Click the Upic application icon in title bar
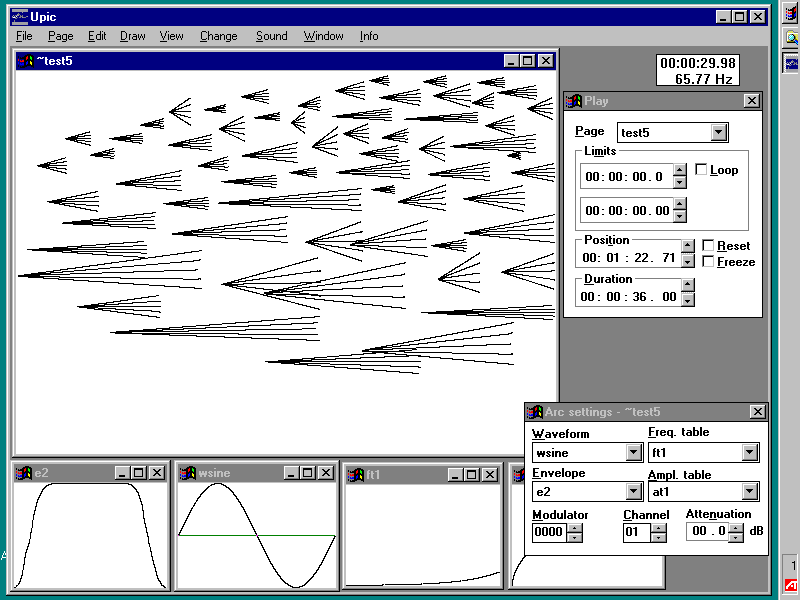800x600 pixels. click(19, 16)
